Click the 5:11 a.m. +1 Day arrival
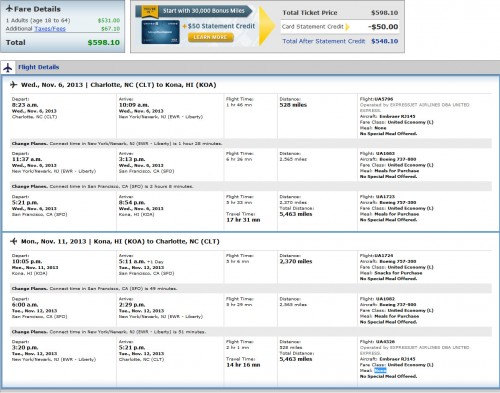The image size is (500, 393). click(141, 262)
